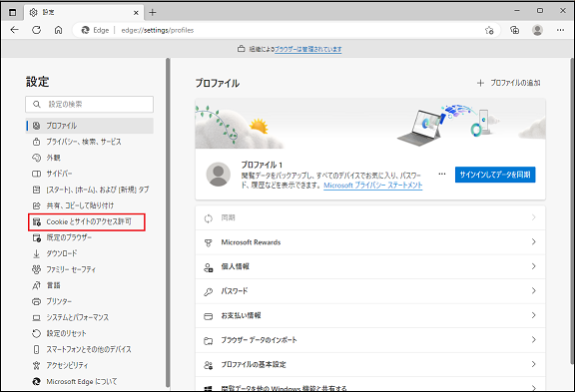The height and width of the screenshot is (392, 575).
Task: Click the 同期 sync icon
Action: coord(209,218)
